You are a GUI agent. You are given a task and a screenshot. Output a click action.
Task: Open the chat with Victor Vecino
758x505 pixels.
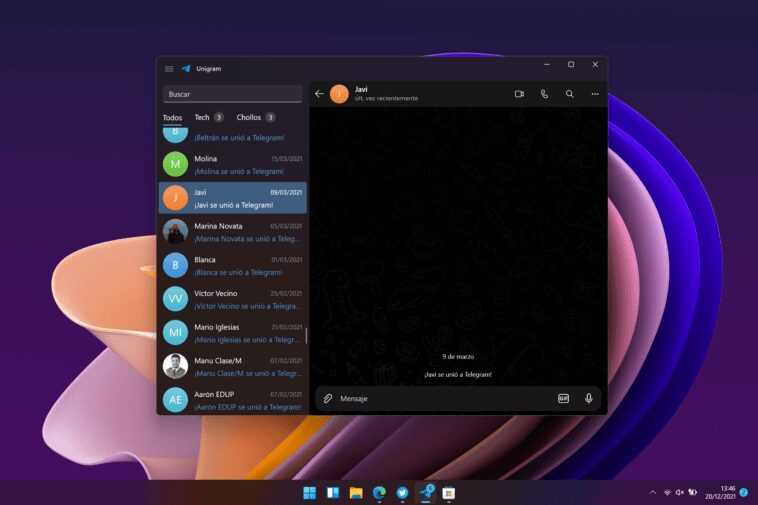pyautogui.click(x=233, y=299)
